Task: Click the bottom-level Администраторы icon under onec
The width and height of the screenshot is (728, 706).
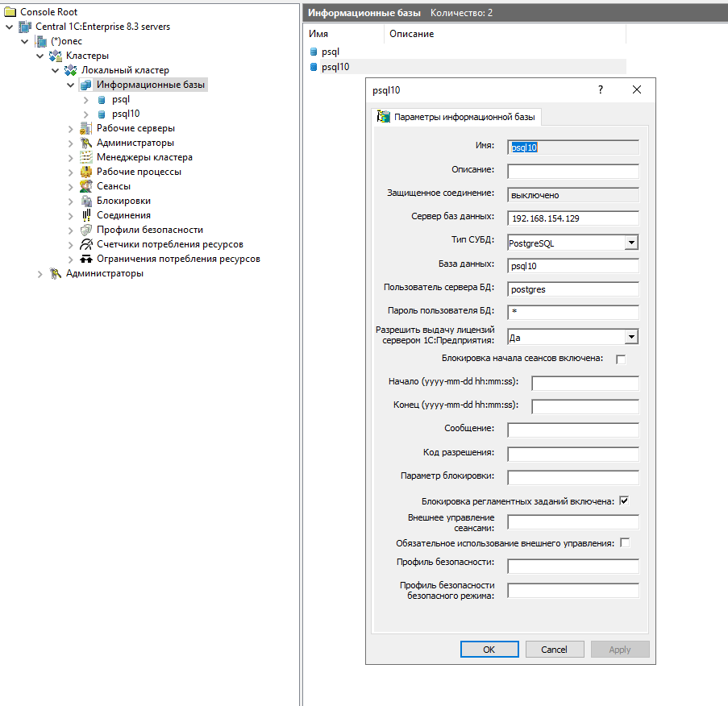Action: pos(56,273)
